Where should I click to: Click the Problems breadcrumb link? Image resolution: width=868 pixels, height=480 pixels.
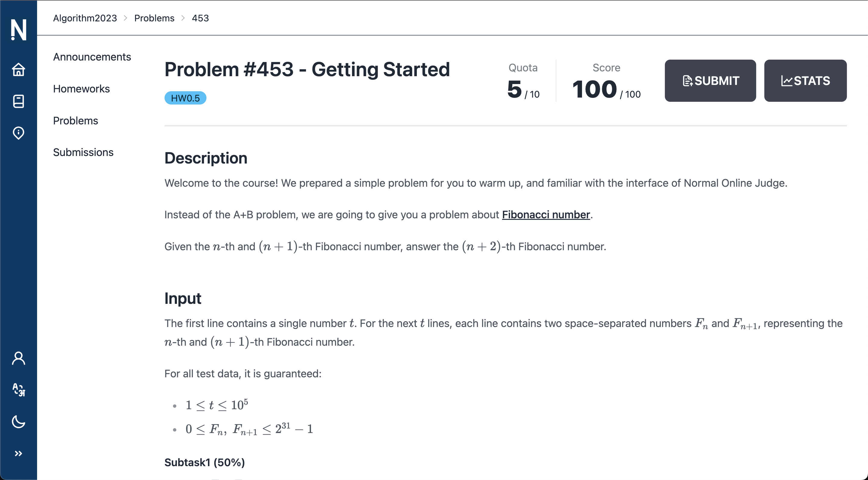pyautogui.click(x=154, y=18)
